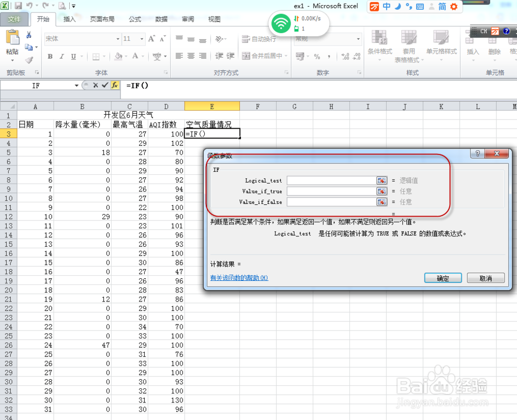Click the align right icon
This screenshot has height=420, width=517.
point(203,56)
